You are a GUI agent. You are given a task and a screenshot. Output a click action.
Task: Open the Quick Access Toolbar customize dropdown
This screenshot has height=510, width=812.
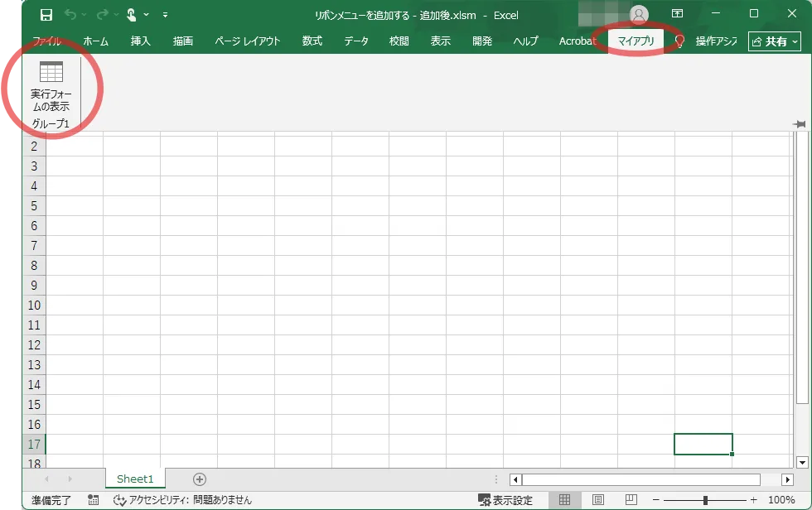coord(166,13)
